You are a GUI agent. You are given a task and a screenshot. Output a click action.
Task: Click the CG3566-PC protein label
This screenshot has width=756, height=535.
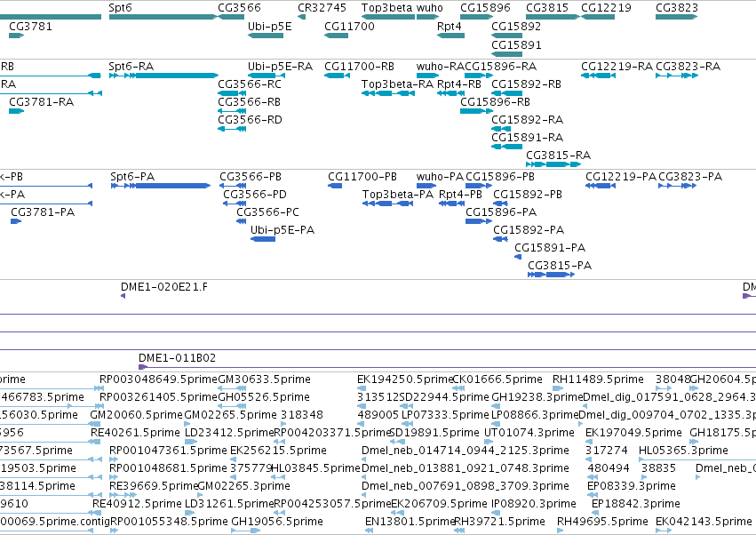(267, 212)
